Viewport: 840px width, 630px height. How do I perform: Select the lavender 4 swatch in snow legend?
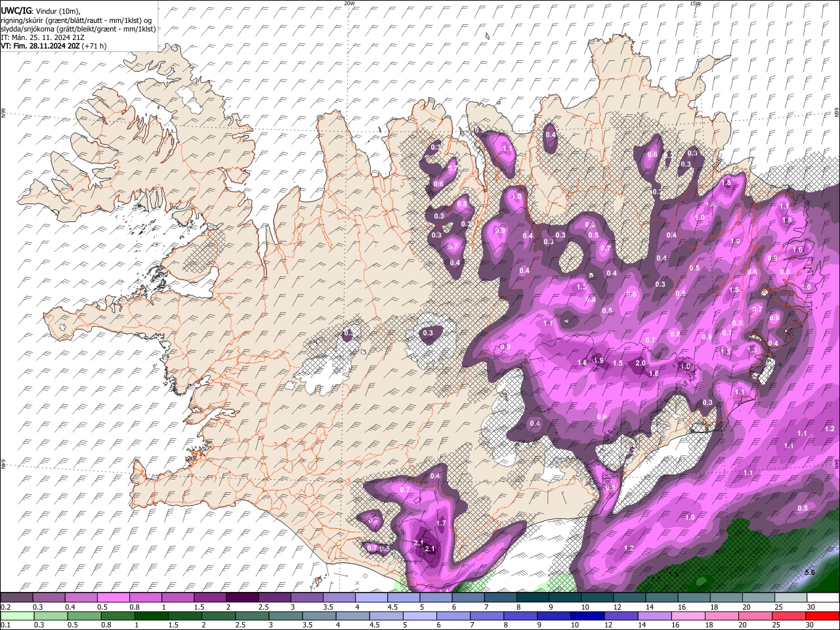(371, 598)
